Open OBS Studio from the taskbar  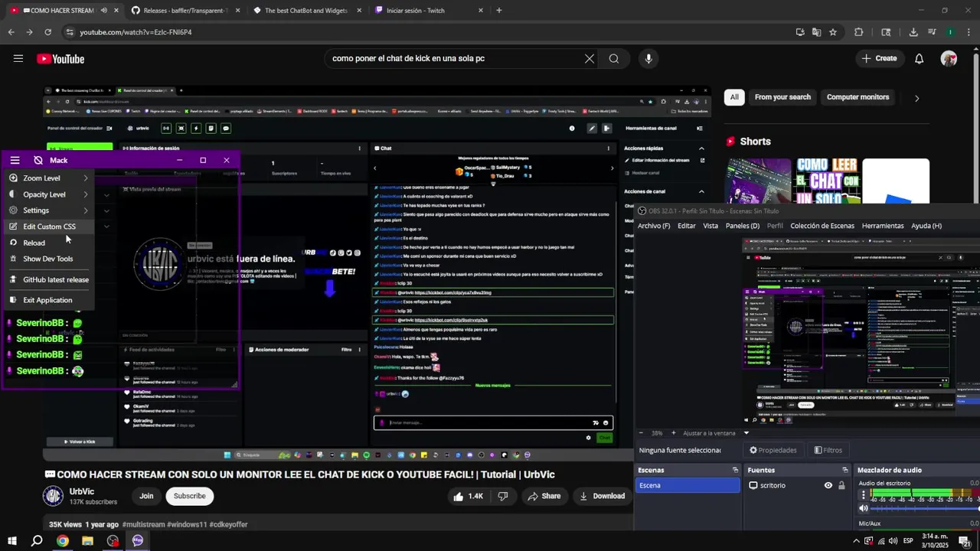click(x=113, y=541)
